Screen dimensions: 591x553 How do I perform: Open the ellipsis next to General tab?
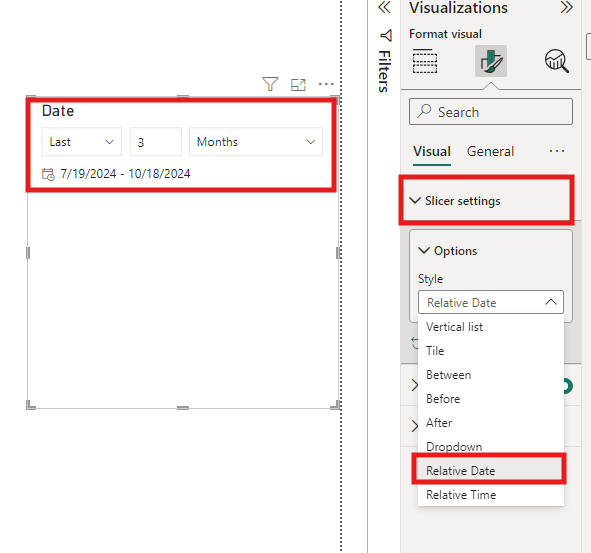click(x=557, y=152)
